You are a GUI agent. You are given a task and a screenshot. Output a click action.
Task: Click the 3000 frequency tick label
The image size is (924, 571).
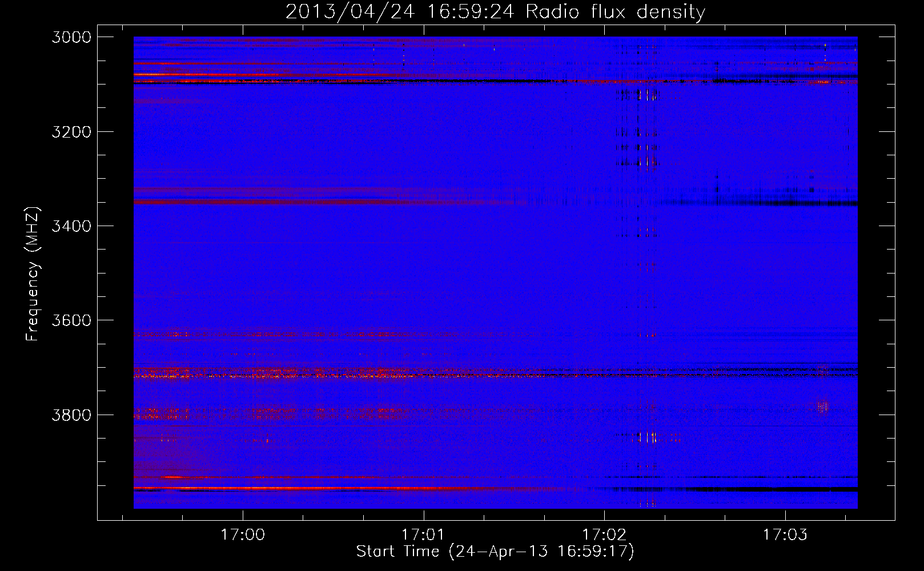point(71,37)
